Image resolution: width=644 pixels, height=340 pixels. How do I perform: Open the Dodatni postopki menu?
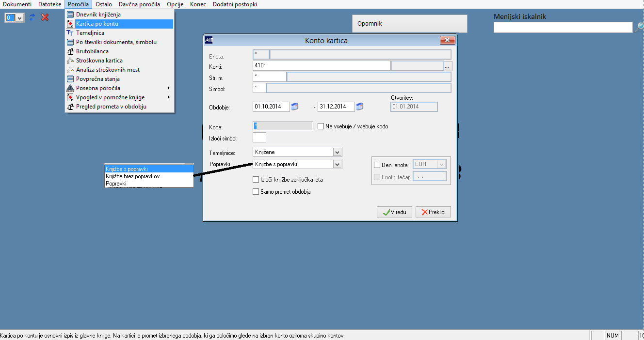coord(235,4)
